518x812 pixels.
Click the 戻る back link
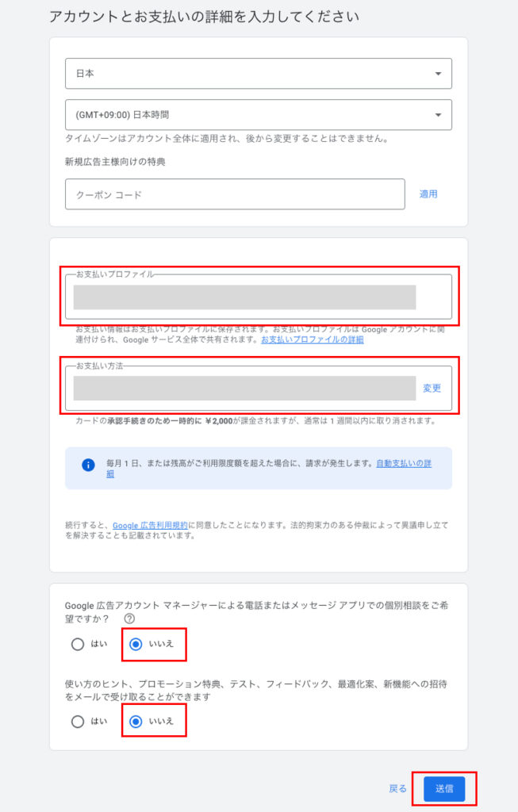pyautogui.click(x=397, y=789)
